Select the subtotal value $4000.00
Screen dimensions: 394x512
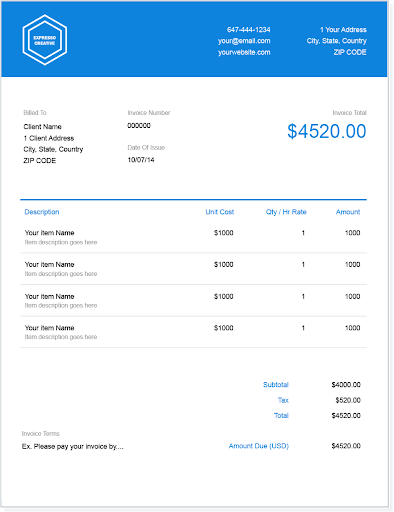tap(346, 385)
